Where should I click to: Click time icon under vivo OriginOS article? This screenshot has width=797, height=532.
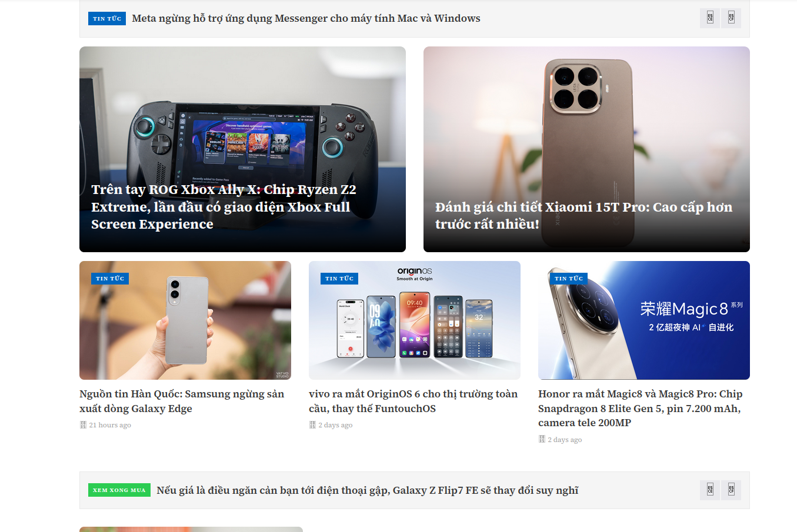[312, 425]
